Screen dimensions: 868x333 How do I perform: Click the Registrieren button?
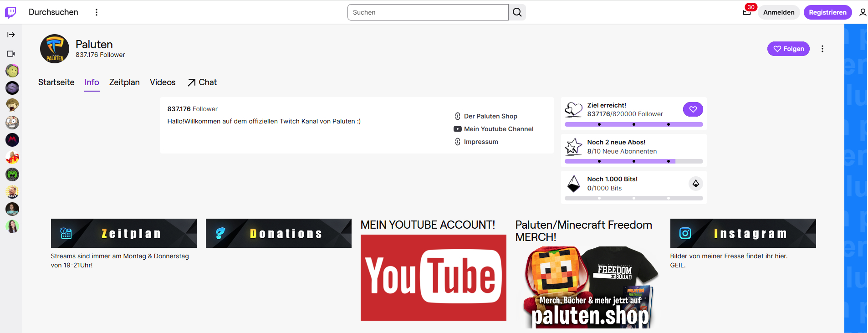click(x=827, y=12)
